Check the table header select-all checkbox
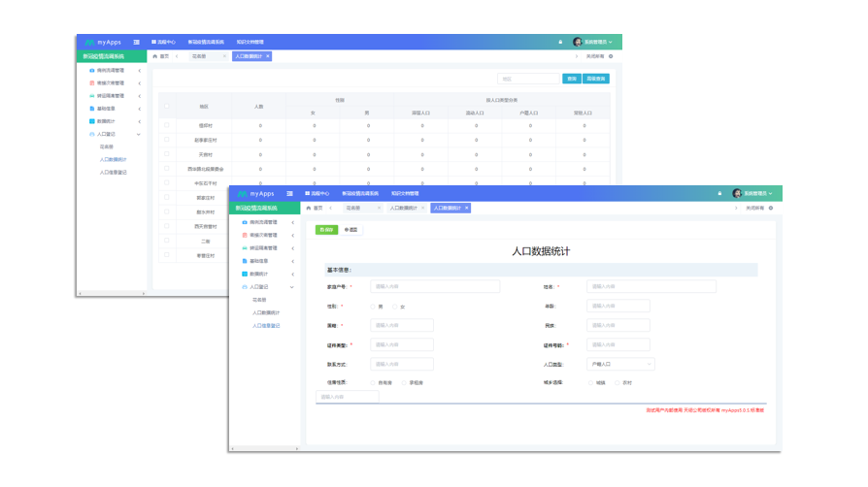Viewport: 868px width, 487px height. coord(167,106)
